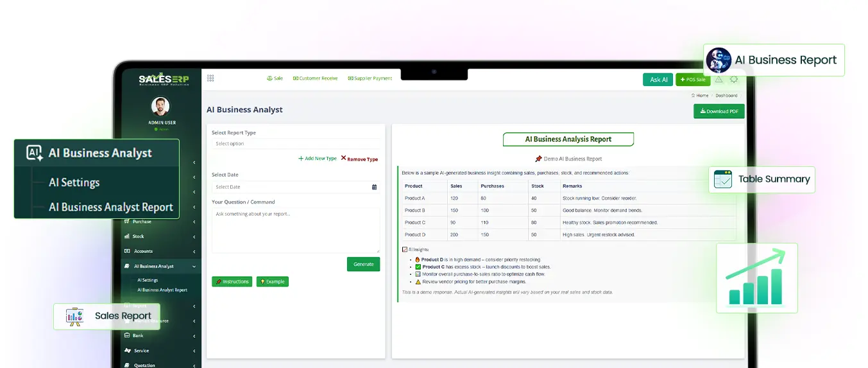Open the Select Report Type dropdown
868x368 pixels.
point(295,144)
